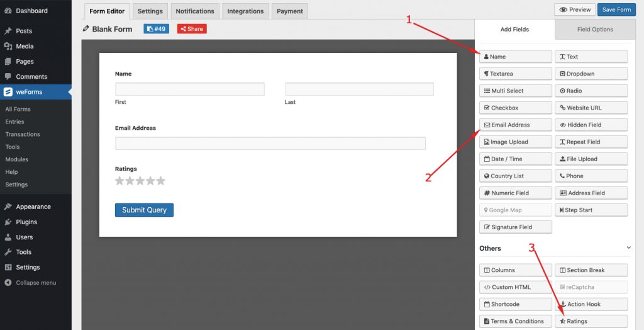Add a Text field

click(591, 57)
